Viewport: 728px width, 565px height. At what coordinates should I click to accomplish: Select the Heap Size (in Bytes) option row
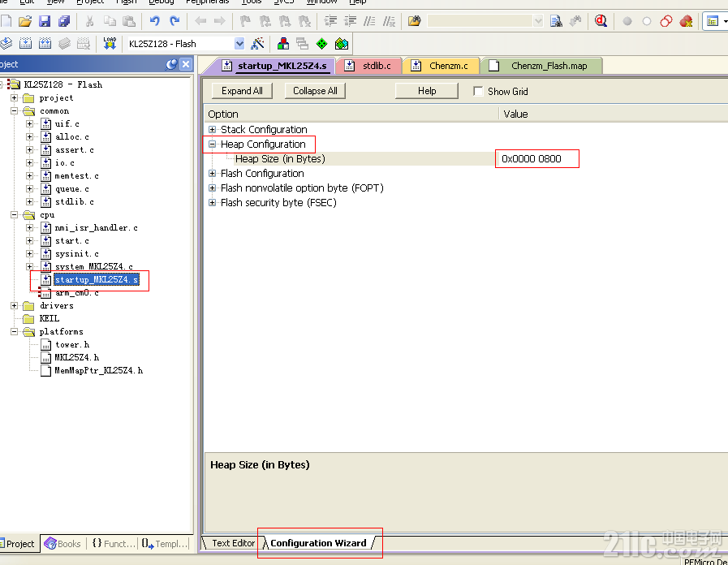pyautogui.click(x=280, y=159)
